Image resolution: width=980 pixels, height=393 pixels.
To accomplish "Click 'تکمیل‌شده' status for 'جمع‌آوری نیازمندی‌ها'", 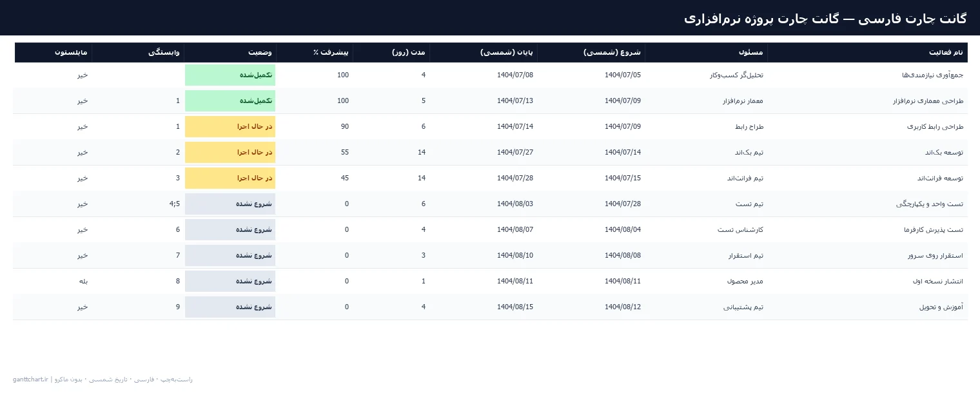I will tap(230, 75).
